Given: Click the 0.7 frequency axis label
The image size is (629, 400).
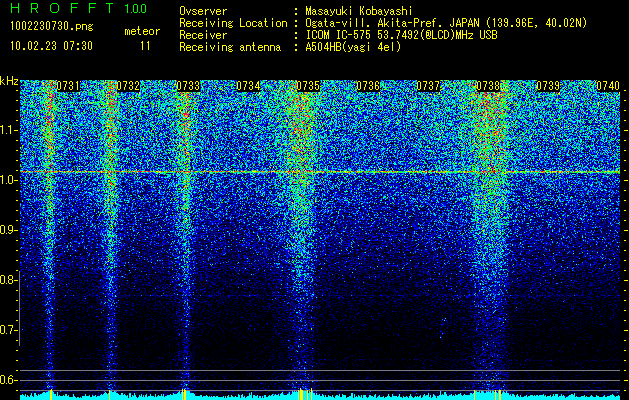Looking at the screenshot, I should coord(8,330).
